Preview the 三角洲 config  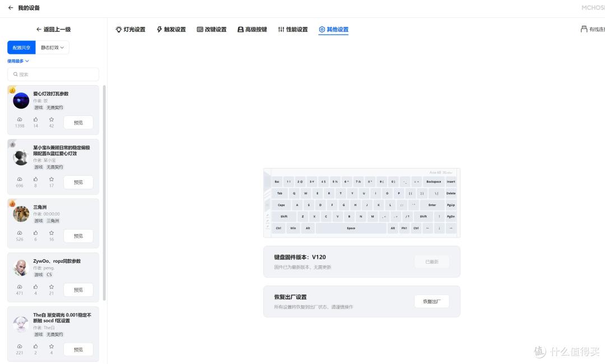pos(78,236)
